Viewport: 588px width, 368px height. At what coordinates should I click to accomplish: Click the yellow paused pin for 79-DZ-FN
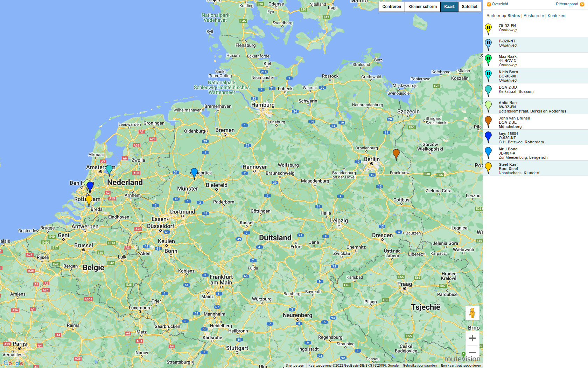coord(488,29)
